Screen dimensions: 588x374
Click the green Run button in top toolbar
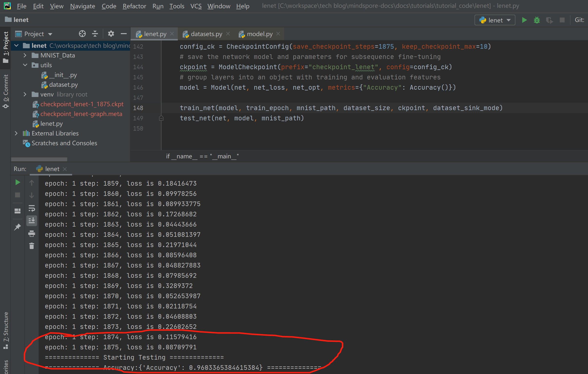(524, 20)
